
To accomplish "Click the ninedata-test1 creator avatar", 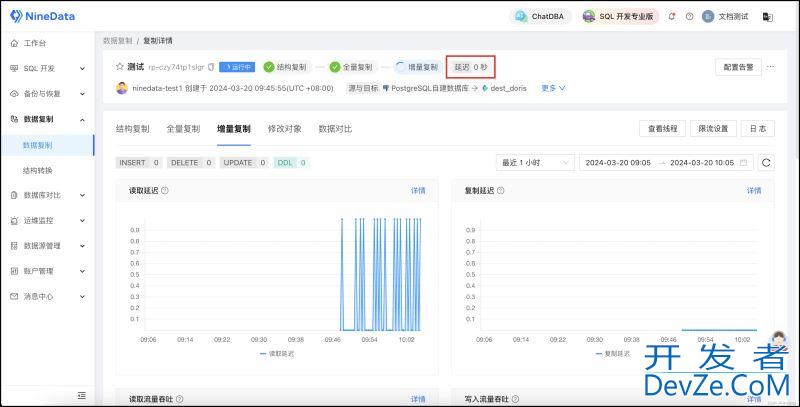I will [x=122, y=88].
